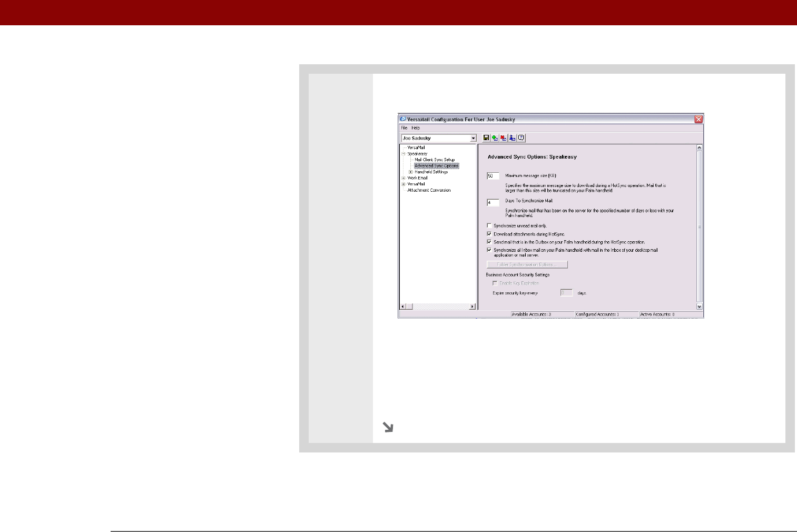The width and height of the screenshot is (797, 532).
Task: Uncheck Synchronize all Inbox mail option
Action: coord(489,250)
